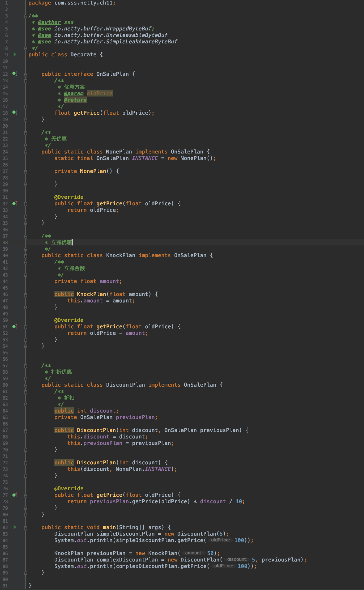The image size is (364, 590).
Task: Fold the private NonePlan() constructor
Action: 26,171
